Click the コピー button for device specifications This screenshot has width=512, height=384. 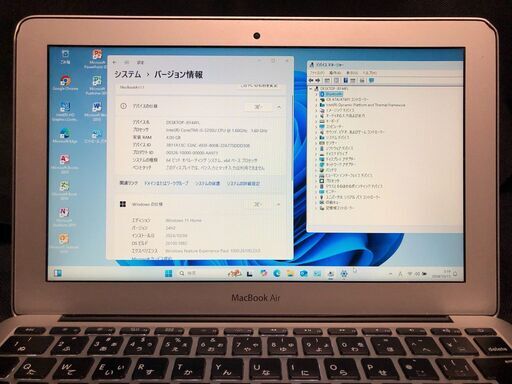point(258,107)
